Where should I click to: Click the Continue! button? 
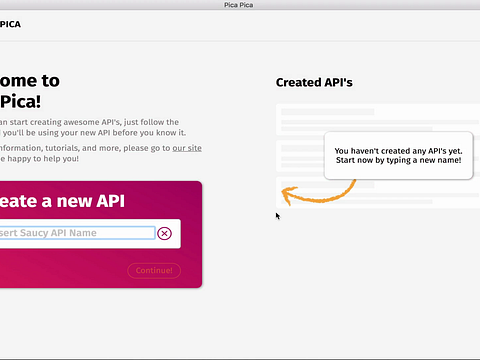click(154, 270)
